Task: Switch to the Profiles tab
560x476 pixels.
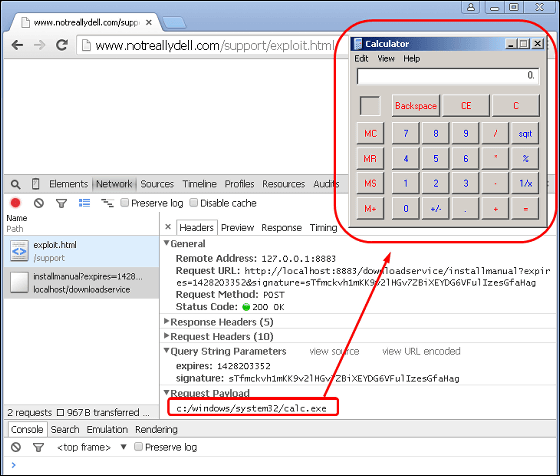Action: pyautogui.click(x=240, y=184)
